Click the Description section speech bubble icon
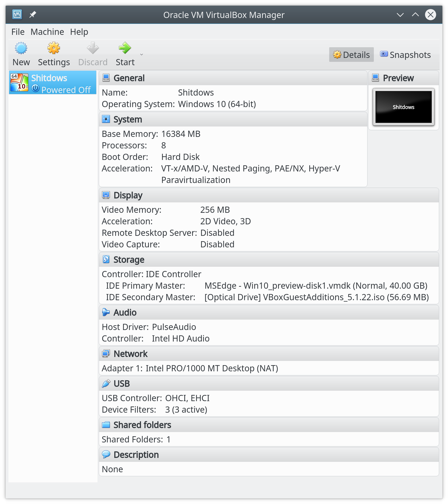This screenshot has width=448, height=504. click(x=106, y=454)
